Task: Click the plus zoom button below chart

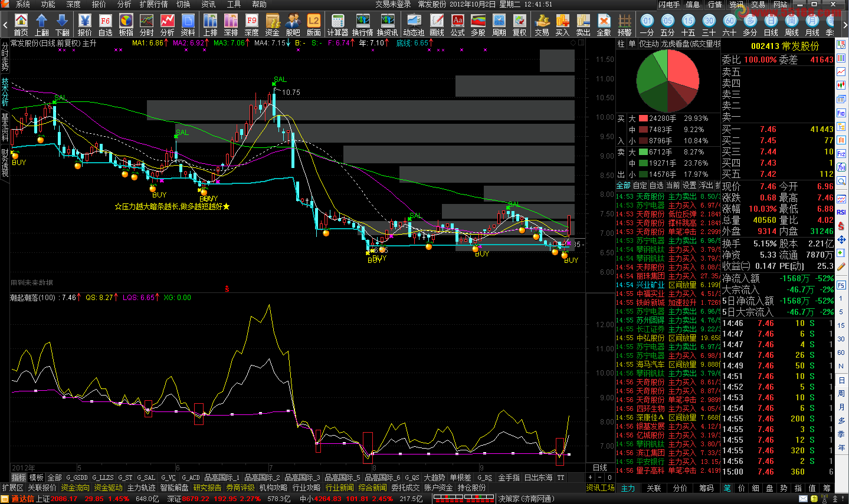Action: point(590,477)
